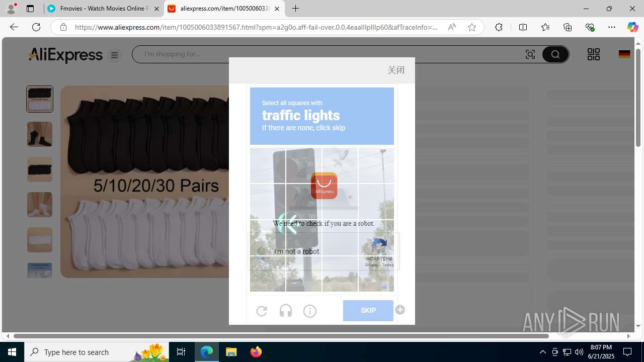Select the captcha tile showing the airplane
Screen dimensions: 644x362
pyautogui.click(x=340, y=165)
